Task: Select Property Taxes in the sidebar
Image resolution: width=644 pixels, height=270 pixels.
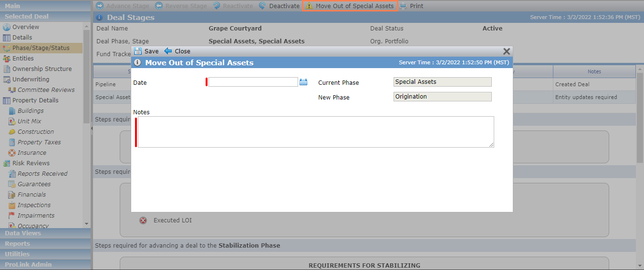Action: point(39,142)
